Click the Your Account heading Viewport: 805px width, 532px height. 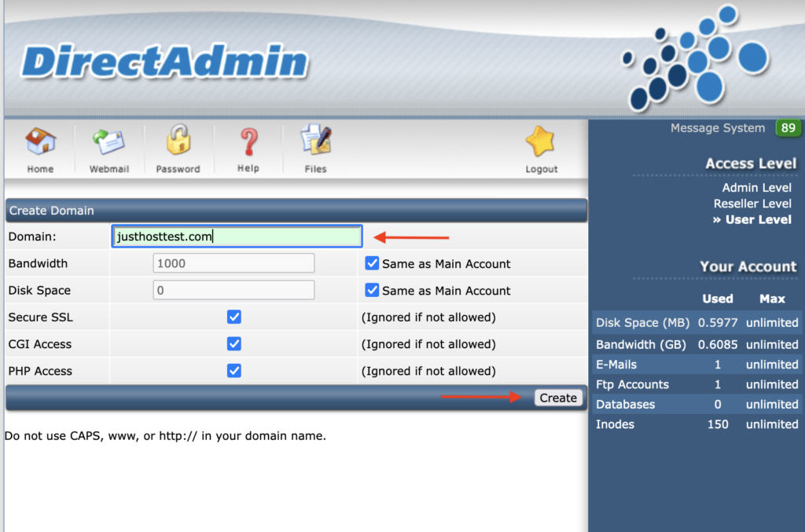748,266
